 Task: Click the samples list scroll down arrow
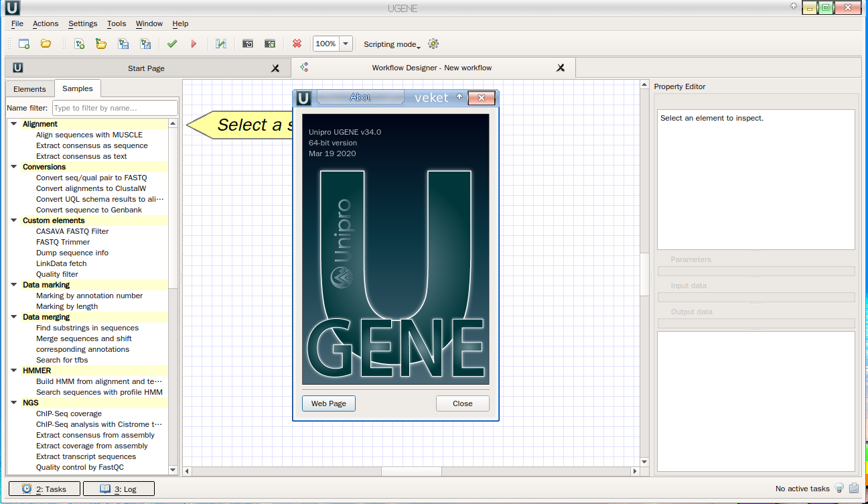173,470
